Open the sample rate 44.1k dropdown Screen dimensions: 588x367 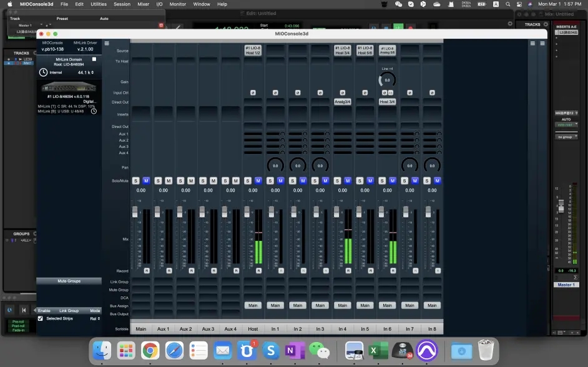click(86, 72)
